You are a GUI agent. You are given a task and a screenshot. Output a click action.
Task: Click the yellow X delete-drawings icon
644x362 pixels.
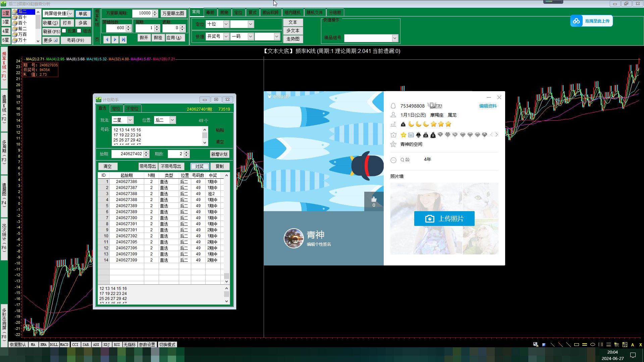tap(640, 345)
